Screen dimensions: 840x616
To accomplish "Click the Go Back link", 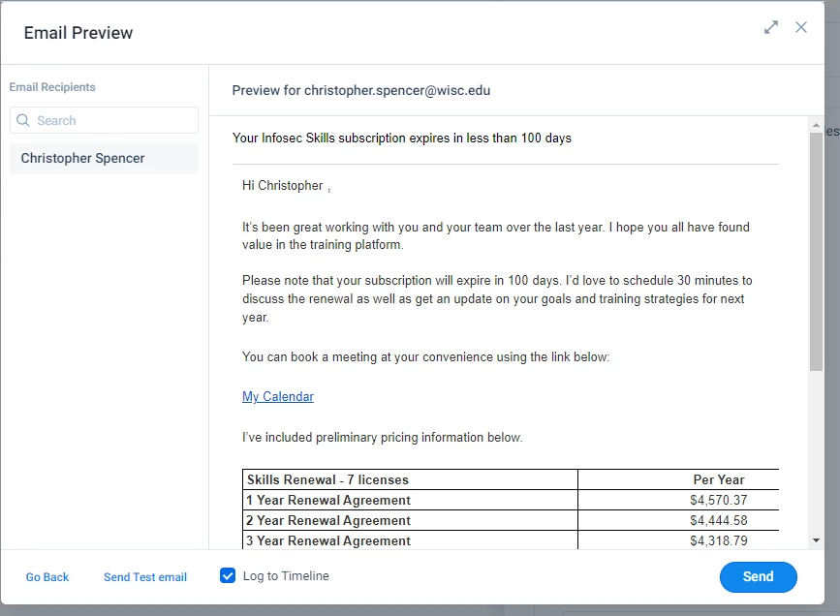I will (x=47, y=577).
